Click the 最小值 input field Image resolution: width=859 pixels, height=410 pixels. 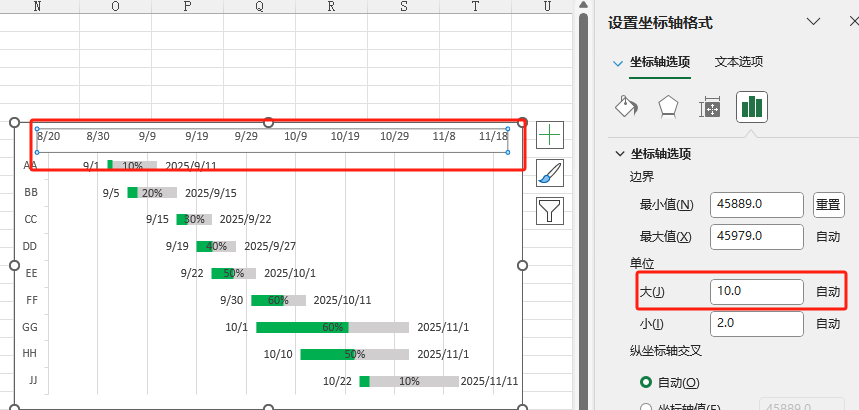click(x=757, y=205)
